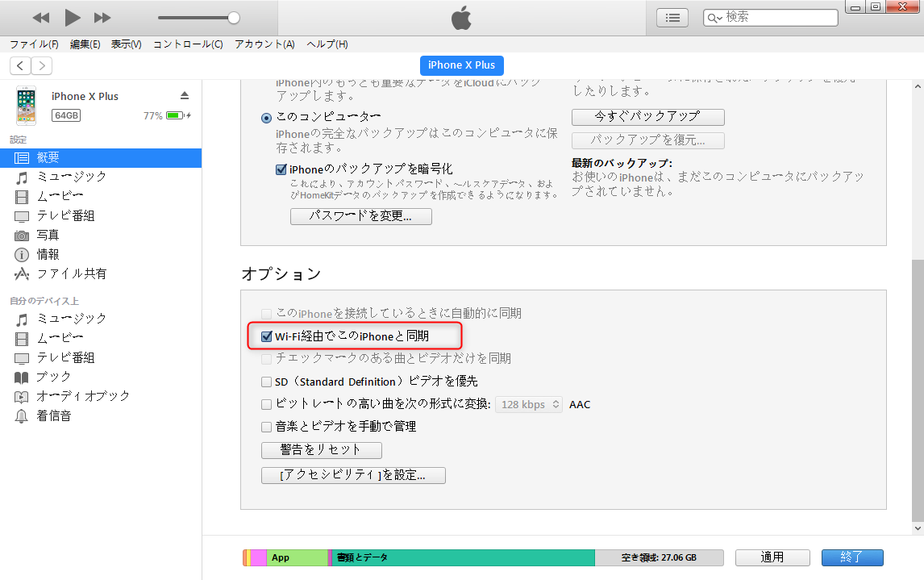Click the scroll down arrow of the scrollbar

point(918,528)
